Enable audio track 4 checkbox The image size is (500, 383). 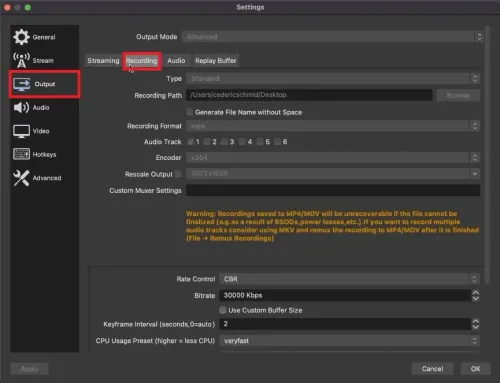click(242, 142)
